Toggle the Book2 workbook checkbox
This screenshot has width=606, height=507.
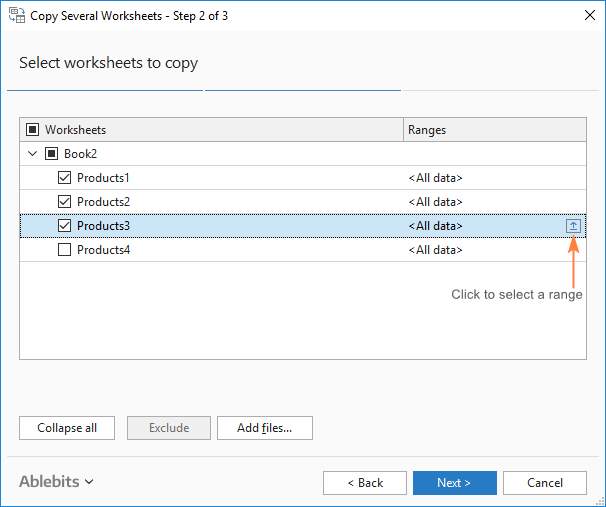click(52, 154)
